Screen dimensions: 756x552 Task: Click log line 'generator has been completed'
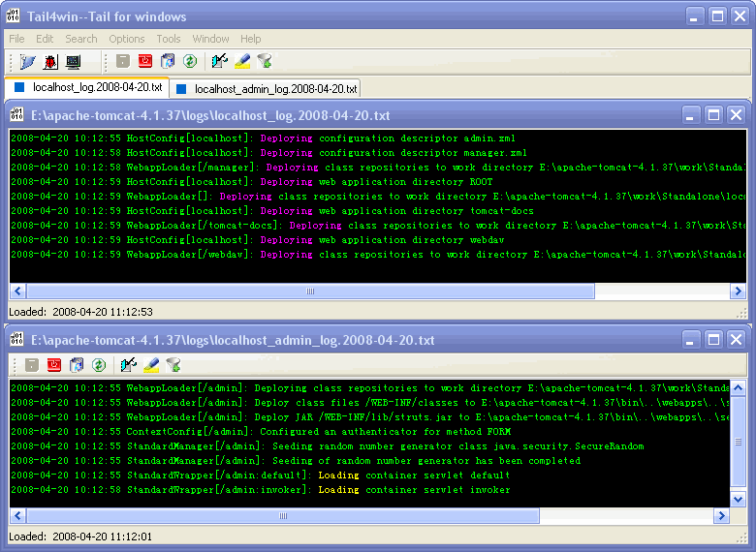coord(296,460)
